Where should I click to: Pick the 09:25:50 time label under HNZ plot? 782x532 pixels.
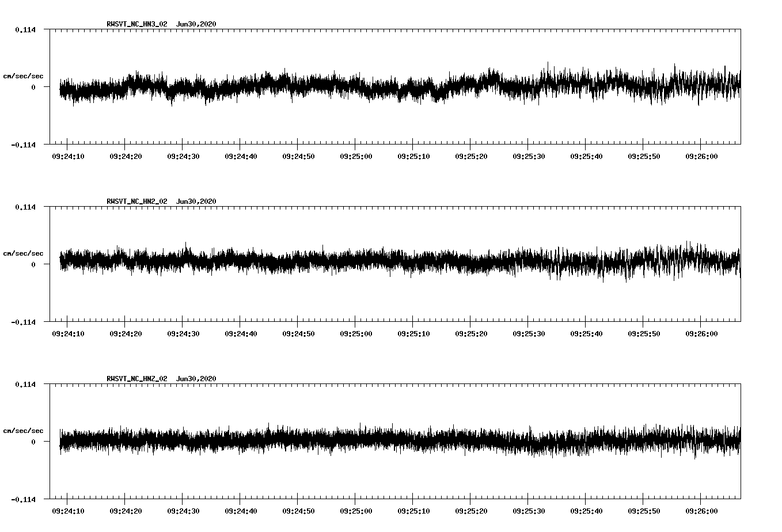point(644,511)
